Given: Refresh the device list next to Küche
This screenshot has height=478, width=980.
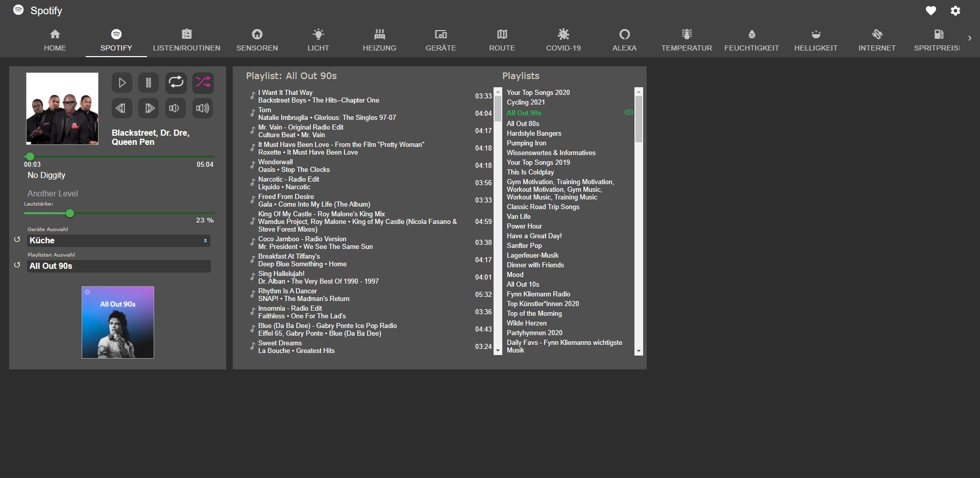Looking at the screenshot, I should [x=17, y=239].
